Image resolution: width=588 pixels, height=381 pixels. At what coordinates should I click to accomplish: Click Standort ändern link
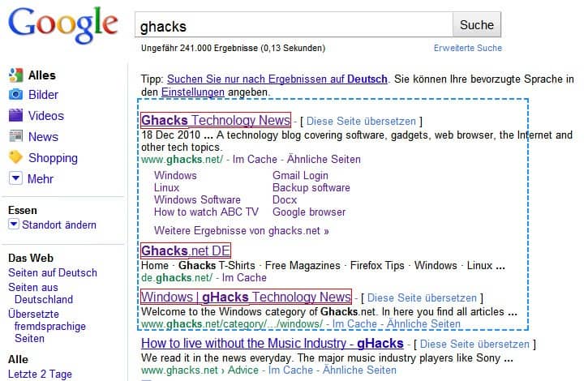[x=59, y=225]
